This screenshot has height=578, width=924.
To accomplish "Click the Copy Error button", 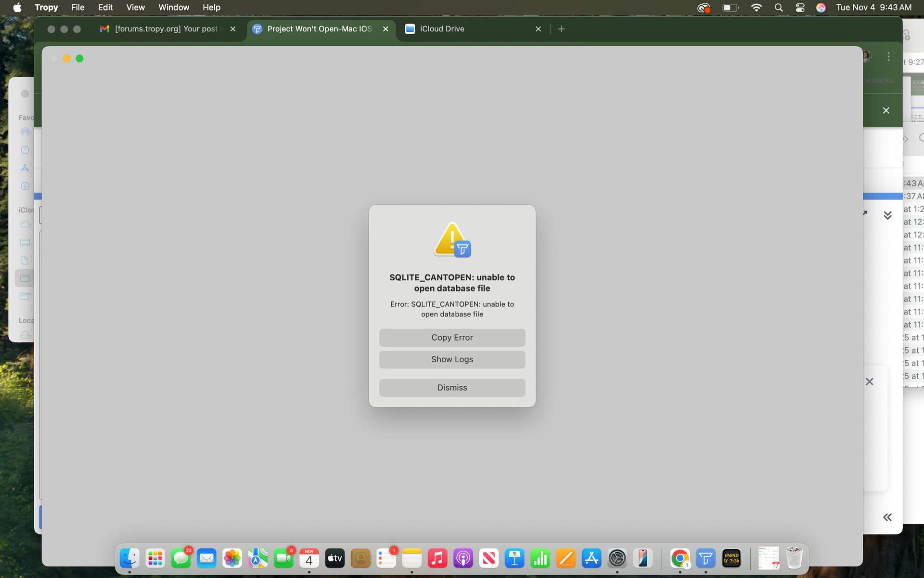I will point(452,338).
